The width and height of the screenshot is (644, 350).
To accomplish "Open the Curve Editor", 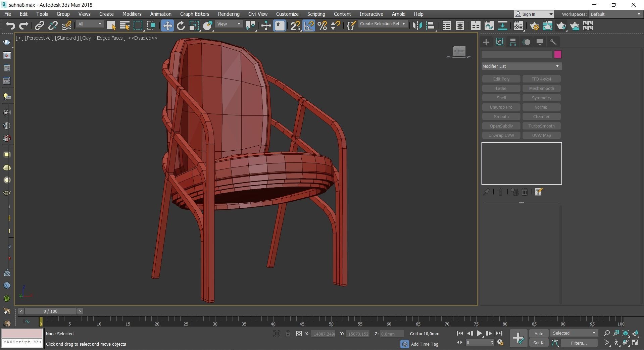I will pos(489,26).
